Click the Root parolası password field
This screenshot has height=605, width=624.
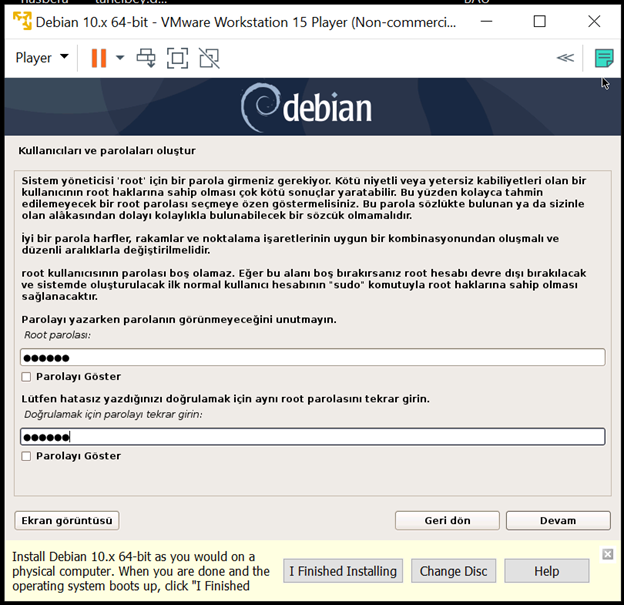coord(313,357)
